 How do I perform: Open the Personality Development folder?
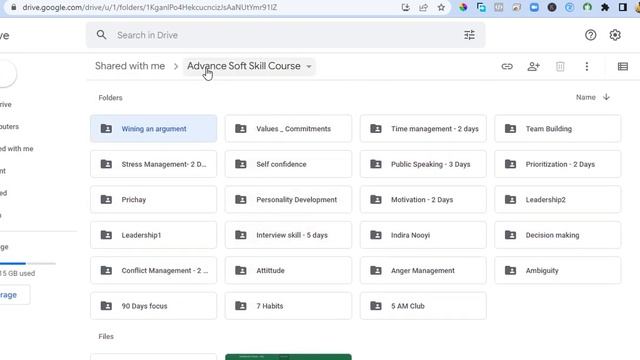[x=288, y=200]
